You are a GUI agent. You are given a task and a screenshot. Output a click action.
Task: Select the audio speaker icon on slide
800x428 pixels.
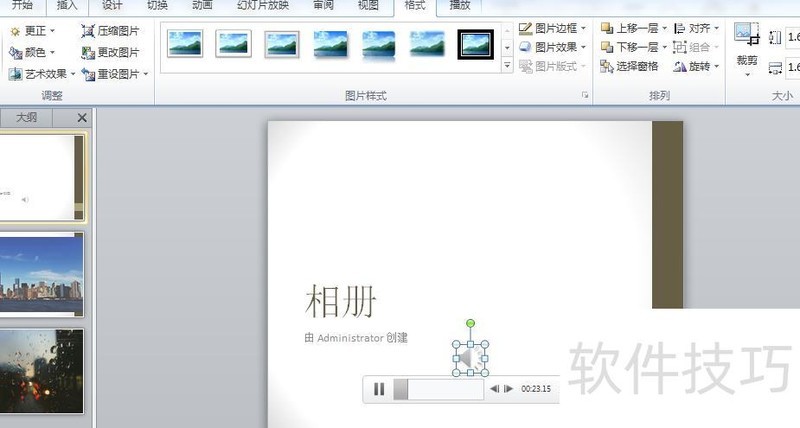coord(470,359)
